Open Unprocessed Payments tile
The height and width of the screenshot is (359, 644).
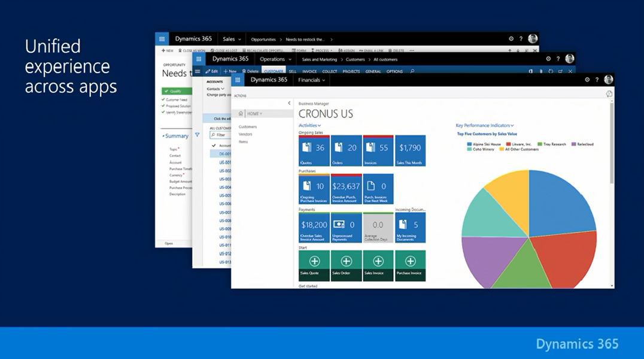click(346, 227)
